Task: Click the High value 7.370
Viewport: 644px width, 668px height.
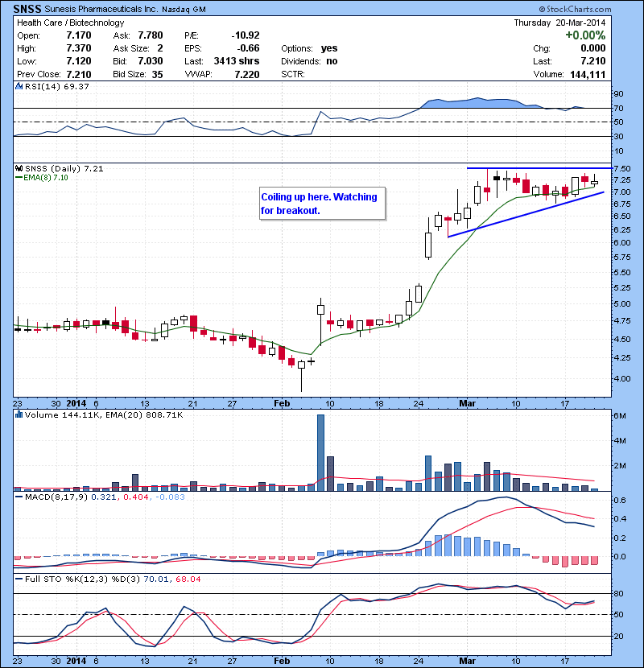Action: [79, 48]
